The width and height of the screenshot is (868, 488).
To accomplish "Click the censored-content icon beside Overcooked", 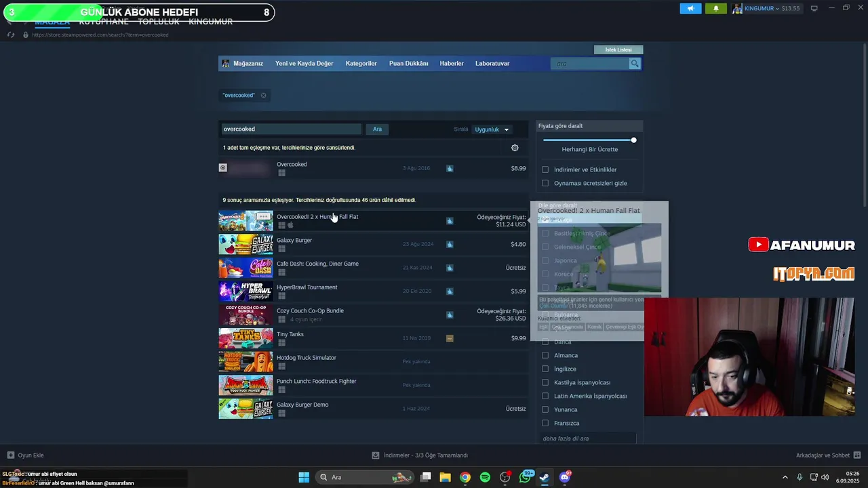I will click(x=222, y=167).
